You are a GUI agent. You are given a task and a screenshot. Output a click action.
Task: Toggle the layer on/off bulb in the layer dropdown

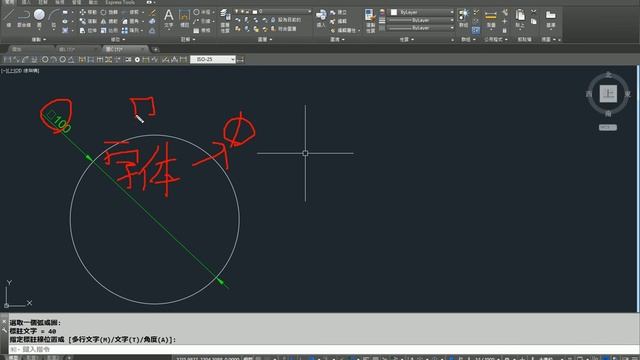pyautogui.click(x=237, y=11)
